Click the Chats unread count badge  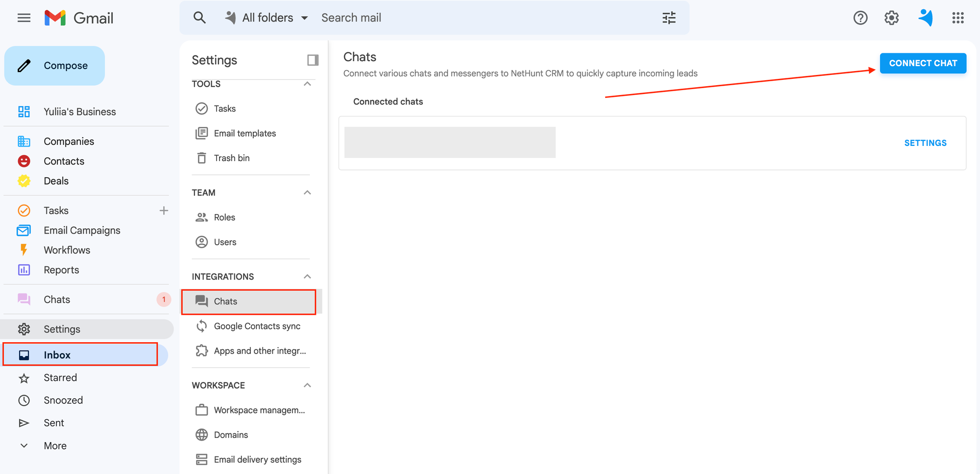click(x=164, y=299)
